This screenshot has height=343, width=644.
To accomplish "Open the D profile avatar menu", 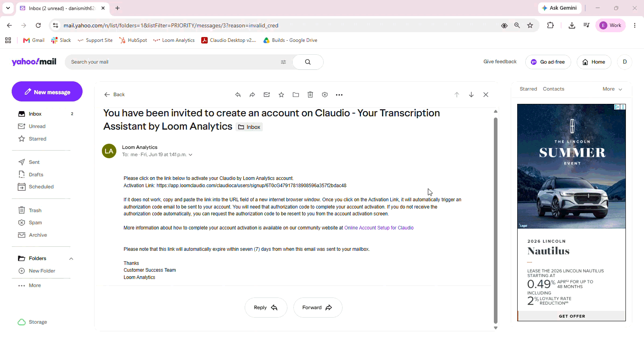I will pyautogui.click(x=625, y=62).
